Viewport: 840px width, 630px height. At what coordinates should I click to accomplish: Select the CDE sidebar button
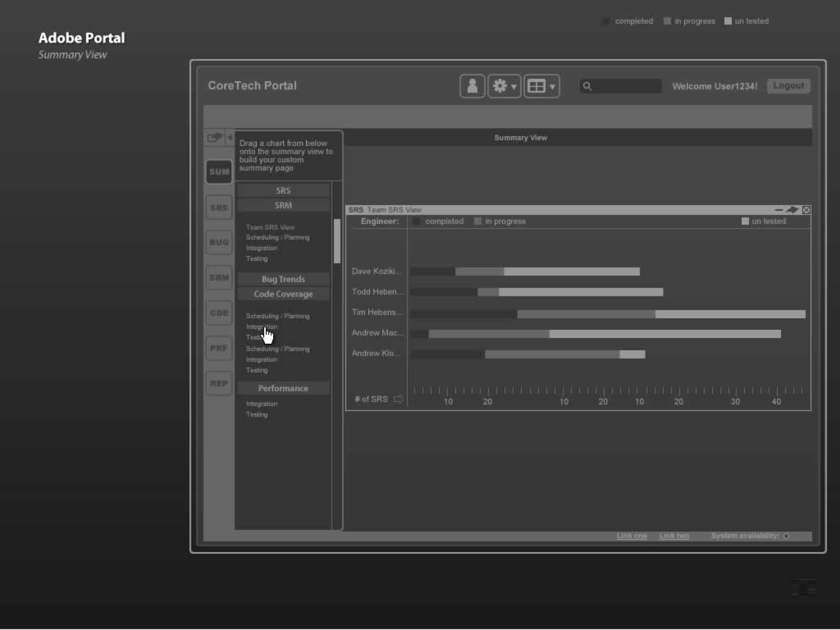pyautogui.click(x=219, y=313)
